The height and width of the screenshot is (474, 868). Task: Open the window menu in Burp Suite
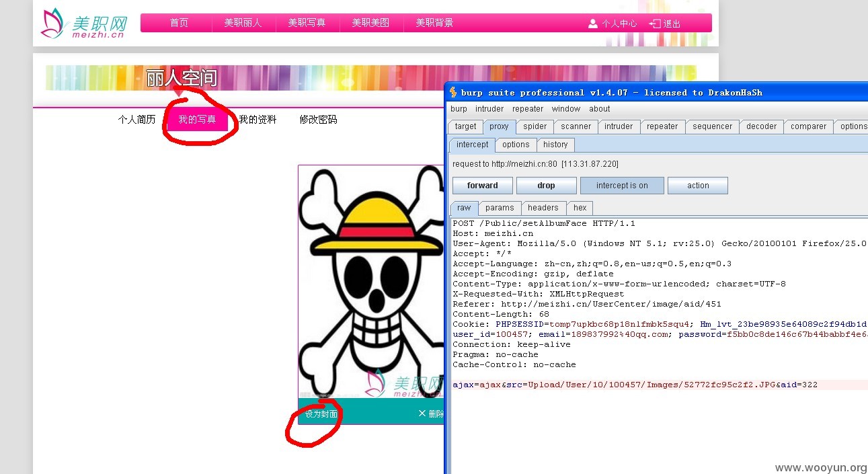tap(566, 109)
